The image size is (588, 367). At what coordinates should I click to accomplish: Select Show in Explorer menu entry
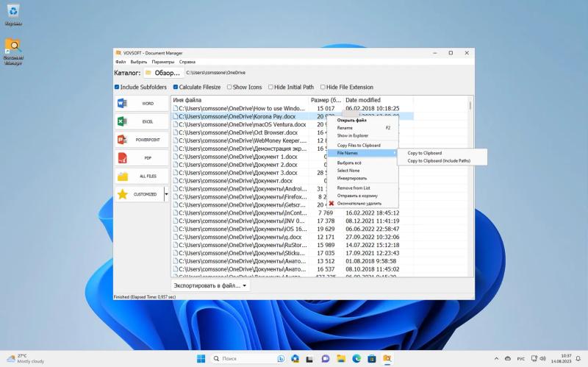(x=353, y=135)
